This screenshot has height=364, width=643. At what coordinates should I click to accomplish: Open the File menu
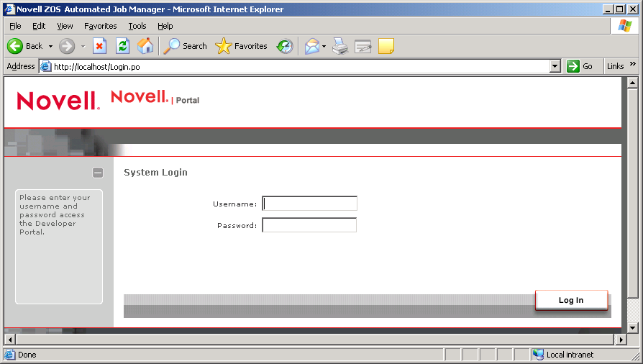pyautogui.click(x=15, y=26)
